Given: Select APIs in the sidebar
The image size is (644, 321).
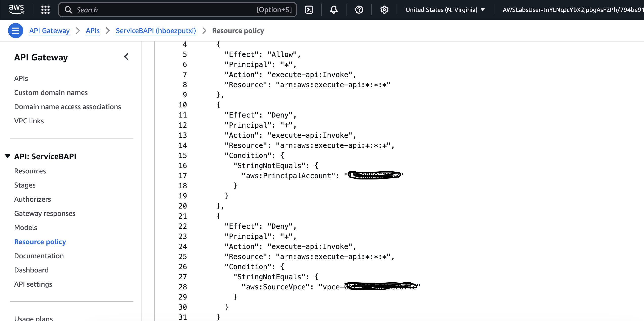Looking at the screenshot, I should pyautogui.click(x=21, y=78).
